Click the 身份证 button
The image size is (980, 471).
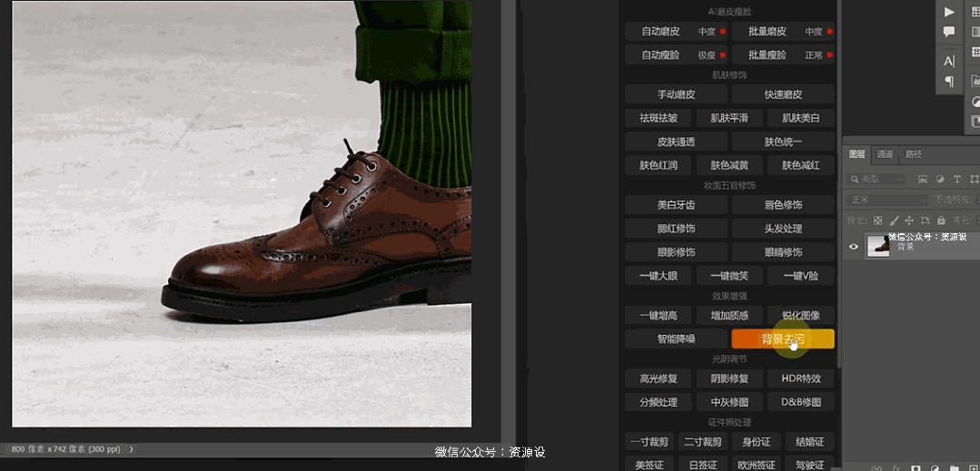tap(757, 442)
